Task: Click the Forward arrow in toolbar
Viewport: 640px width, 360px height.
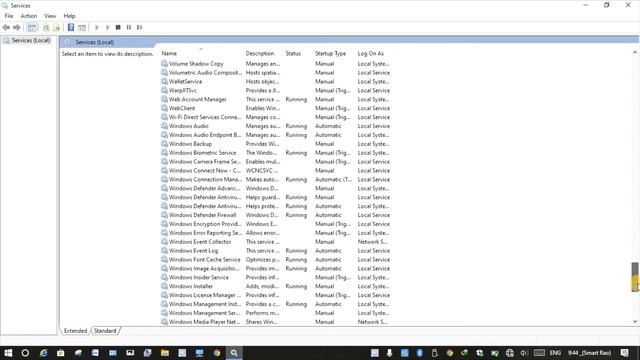Action: [x=17, y=27]
